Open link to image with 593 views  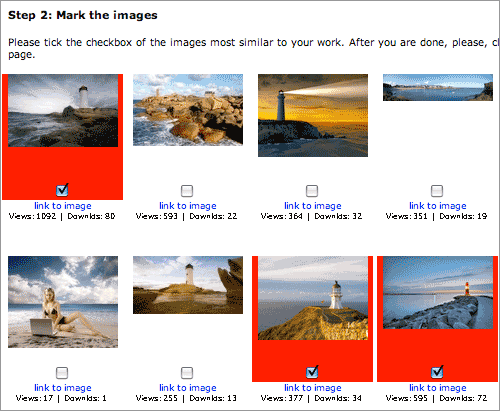pos(188,206)
